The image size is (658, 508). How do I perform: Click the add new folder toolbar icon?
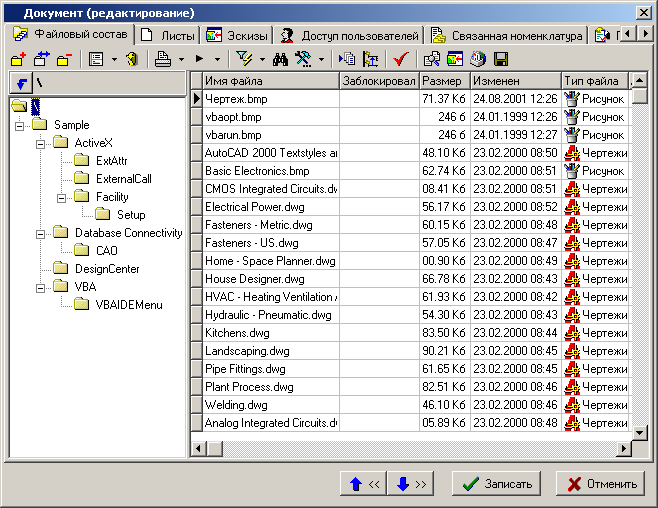click(x=18, y=60)
